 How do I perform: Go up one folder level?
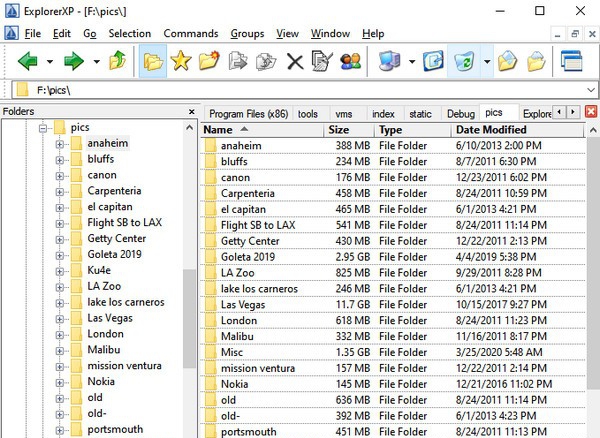pyautogui.click(x=117, y=61)
